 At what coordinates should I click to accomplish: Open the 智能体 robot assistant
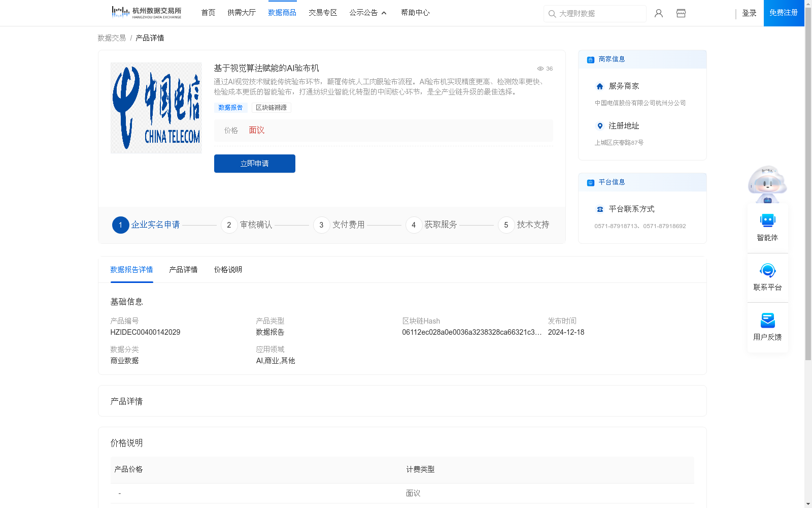coord(767,228)
